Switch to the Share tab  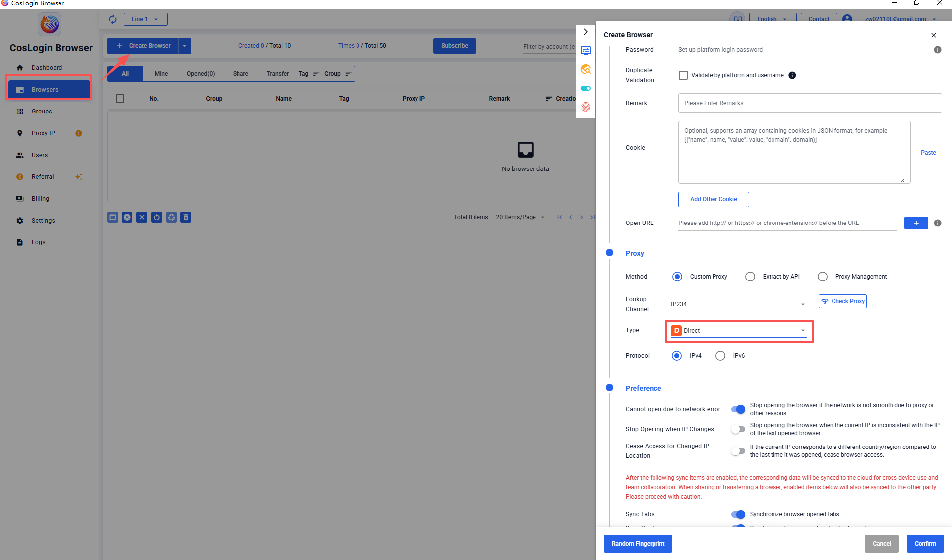coord(240,74)
